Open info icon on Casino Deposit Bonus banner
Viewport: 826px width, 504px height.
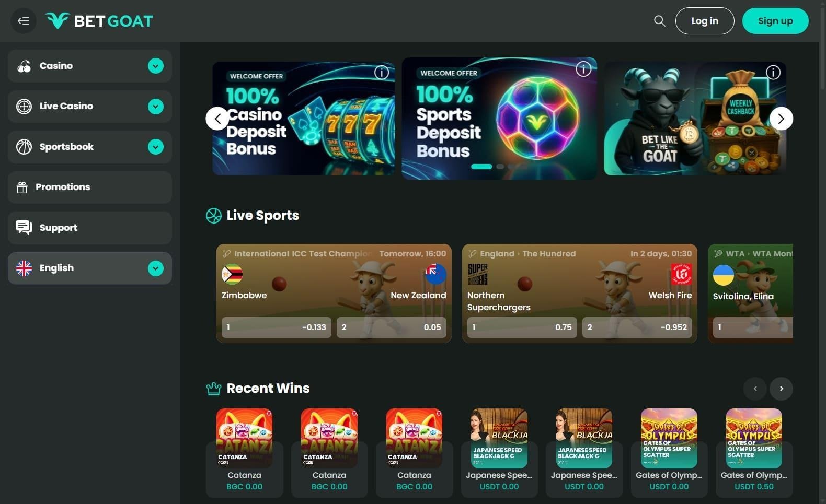tap(382, 73)
